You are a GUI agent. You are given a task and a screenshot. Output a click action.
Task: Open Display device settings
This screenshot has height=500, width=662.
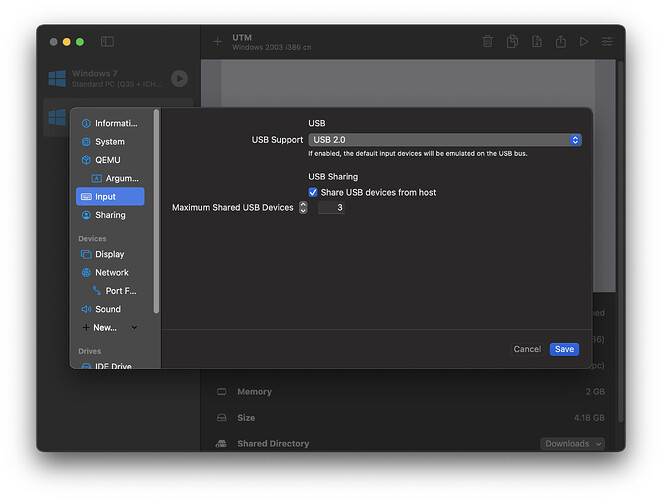coord(110,254)
